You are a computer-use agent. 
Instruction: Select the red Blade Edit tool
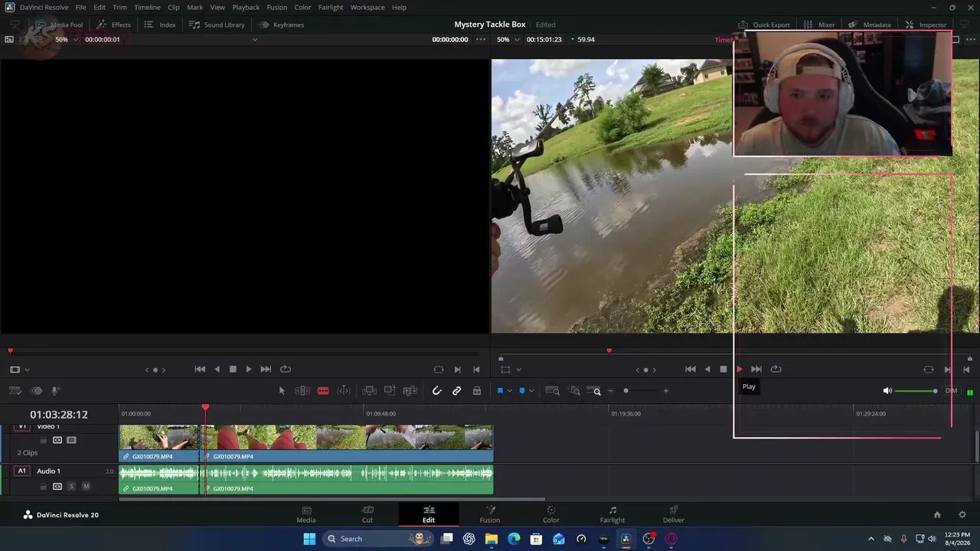pyautogui.click(x=323, y=391)
